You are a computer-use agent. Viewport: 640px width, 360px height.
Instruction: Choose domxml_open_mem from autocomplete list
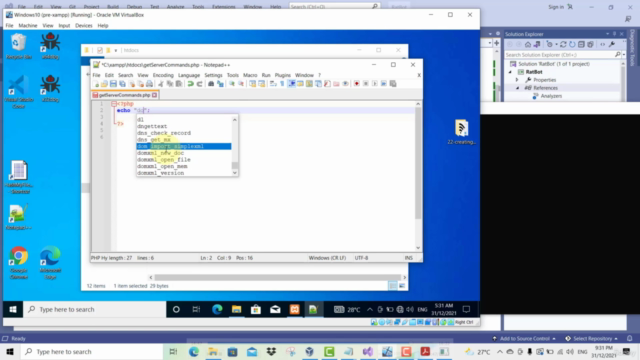(x=184, y=166)
